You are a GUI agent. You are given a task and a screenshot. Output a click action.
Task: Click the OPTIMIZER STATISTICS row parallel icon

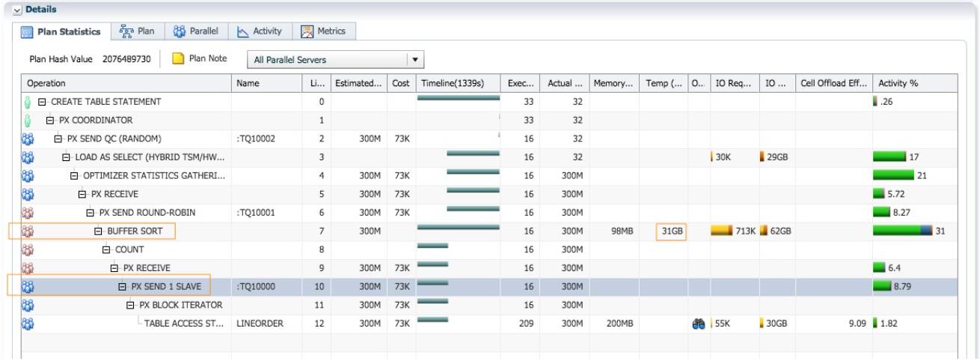click(29, 175)
